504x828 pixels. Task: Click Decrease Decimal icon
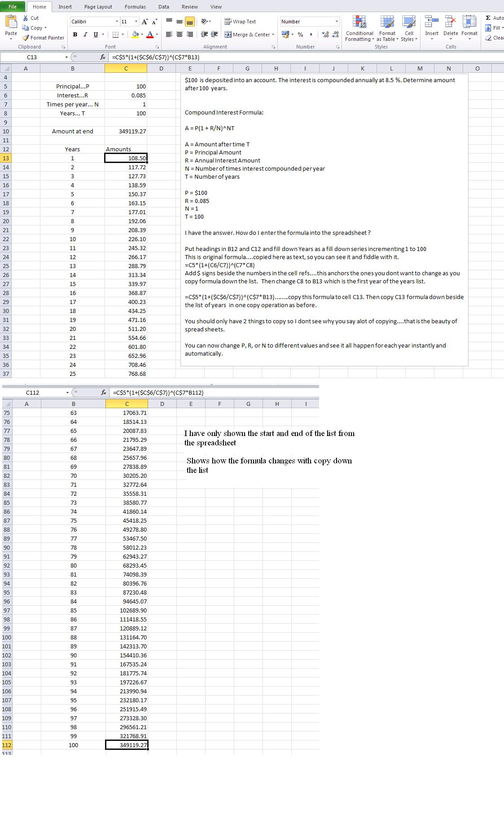(x=335, y=35)
